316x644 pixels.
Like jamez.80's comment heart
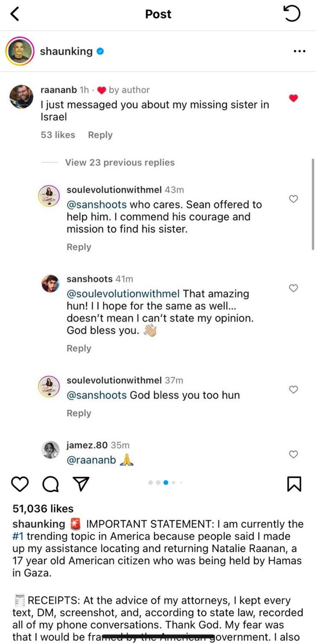[x=293, y=454]
